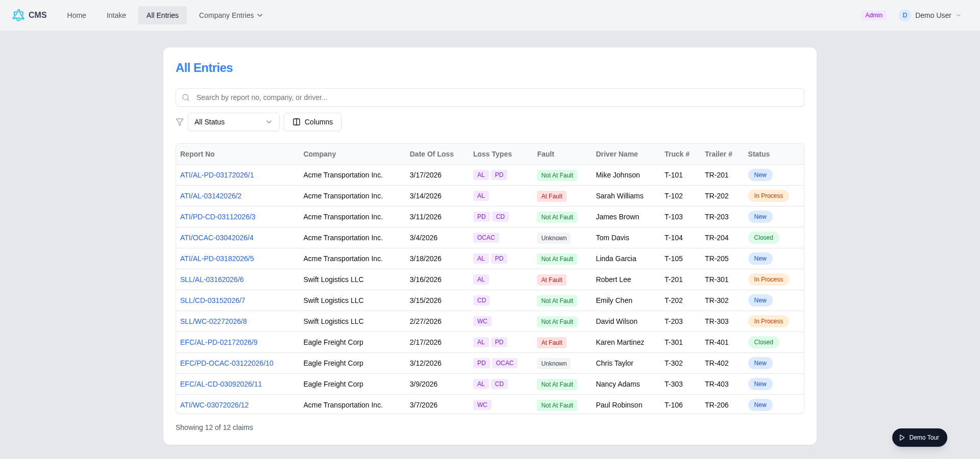The width and height of the screenshot is (980, 459).
Task: Open report ATI/AL-PD-03182026/5
Action: [x=217, y=259]
